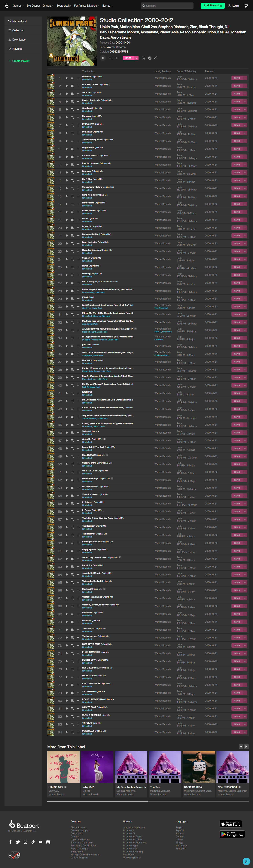Screen dimensions: 253x868
Task: Add the whole release to queue
Action: [110, 58]
